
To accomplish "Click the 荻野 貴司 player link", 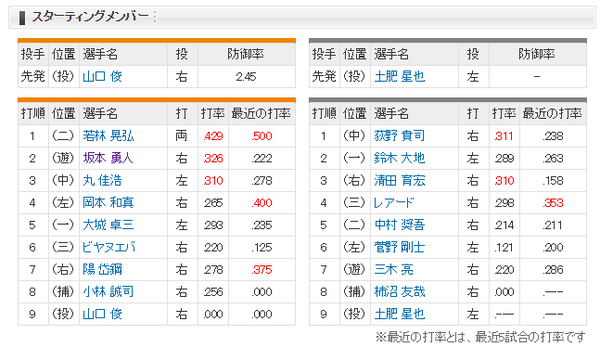I will [399, 136].
